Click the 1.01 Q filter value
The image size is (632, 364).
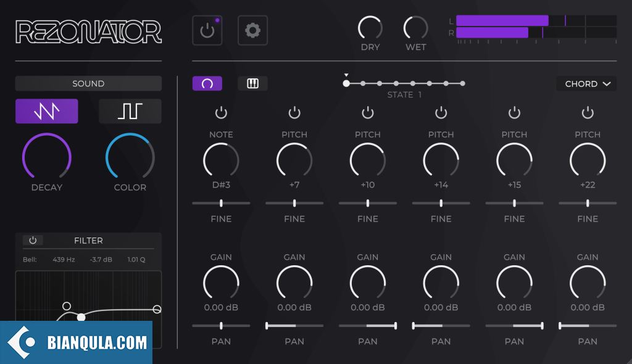pyautogui.click(x=136, y=260)
